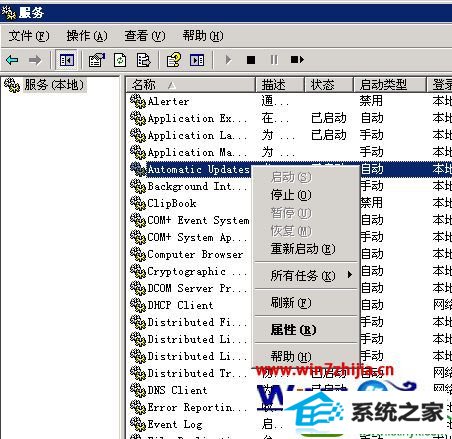Click the Services title bar icon
Image resolution: width=452 pixels, height=439 pixels.
click(9, 13)
